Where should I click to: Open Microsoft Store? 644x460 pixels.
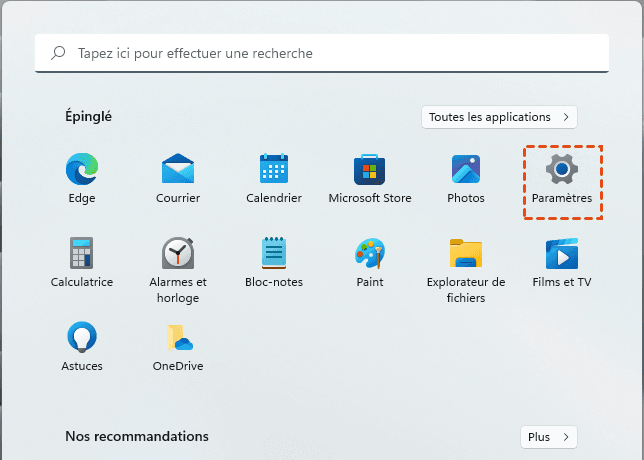point(370,170)
